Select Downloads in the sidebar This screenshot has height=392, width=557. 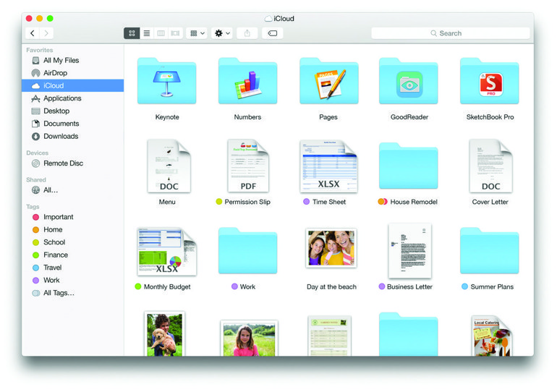click(60, 136)
